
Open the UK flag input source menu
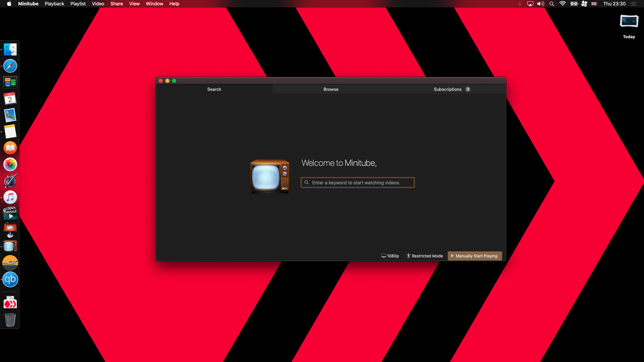pos(594,4)
